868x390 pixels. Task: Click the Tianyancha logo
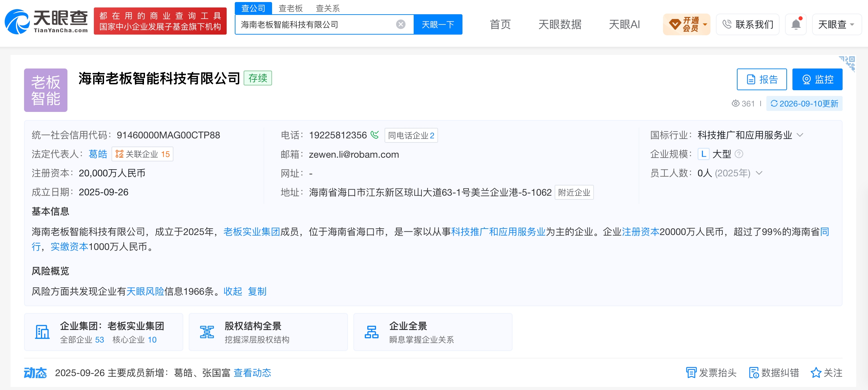tap(46, 21)
